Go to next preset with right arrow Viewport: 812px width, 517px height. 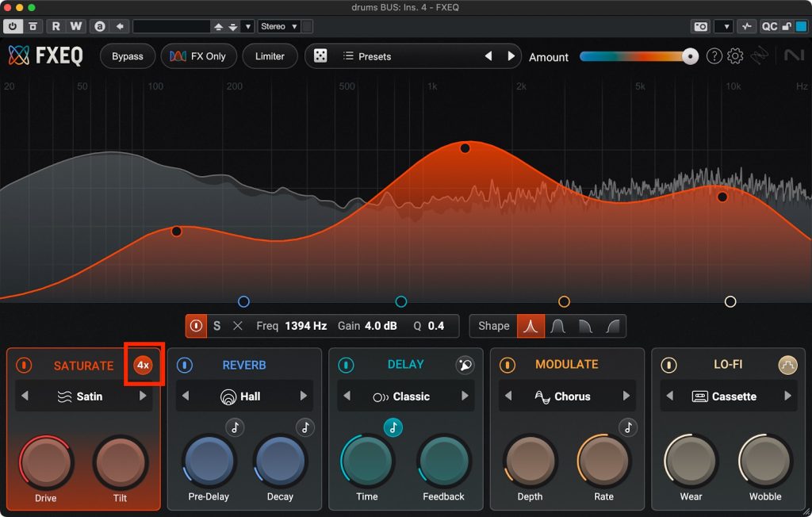coord(511,56)
